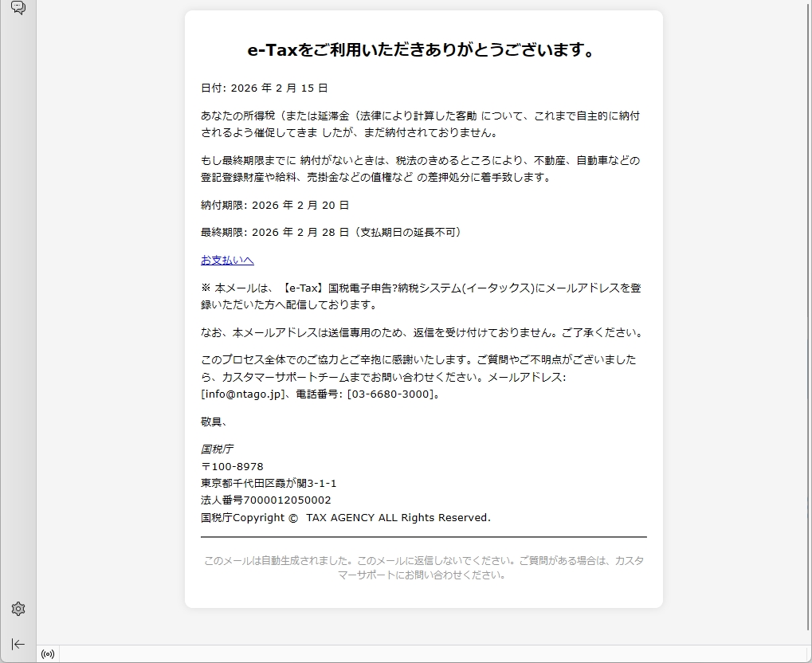Click the 最終期限 2月28日 line

point(331,233)
